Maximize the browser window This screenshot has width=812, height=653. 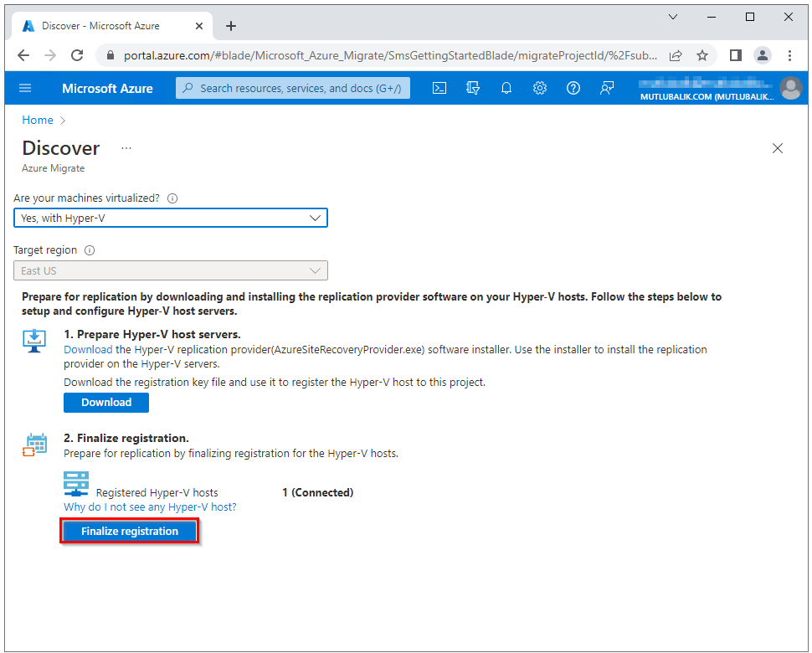[749, 17]
